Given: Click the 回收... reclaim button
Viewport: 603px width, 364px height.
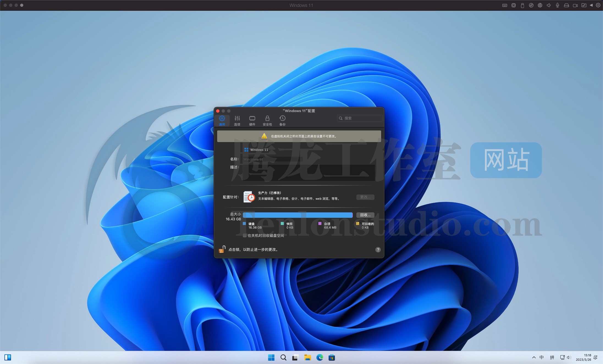Looking at the screenshot, I should pos(365,215).
